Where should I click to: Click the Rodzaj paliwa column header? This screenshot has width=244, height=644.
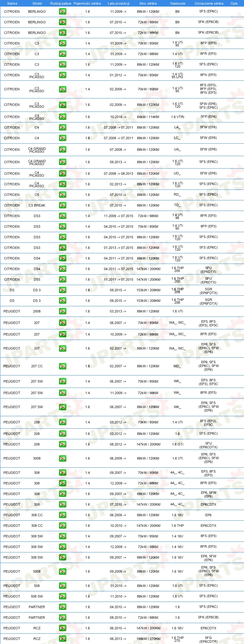pos(61,3)
